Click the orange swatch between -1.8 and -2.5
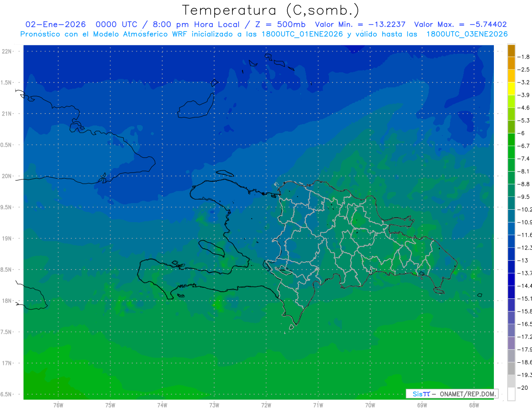 [x=511, y=63]
